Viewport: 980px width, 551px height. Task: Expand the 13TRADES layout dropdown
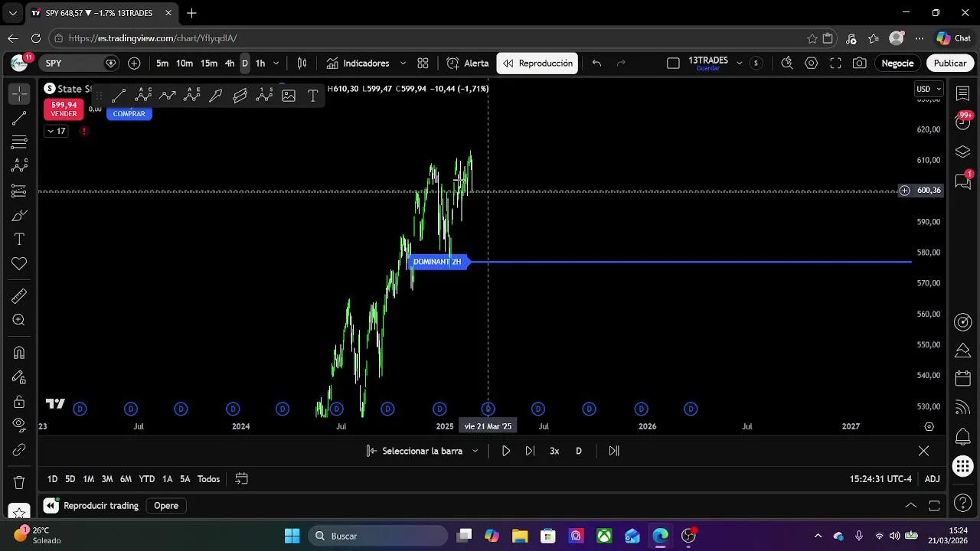pyautogui.click(x=739, y=64)
